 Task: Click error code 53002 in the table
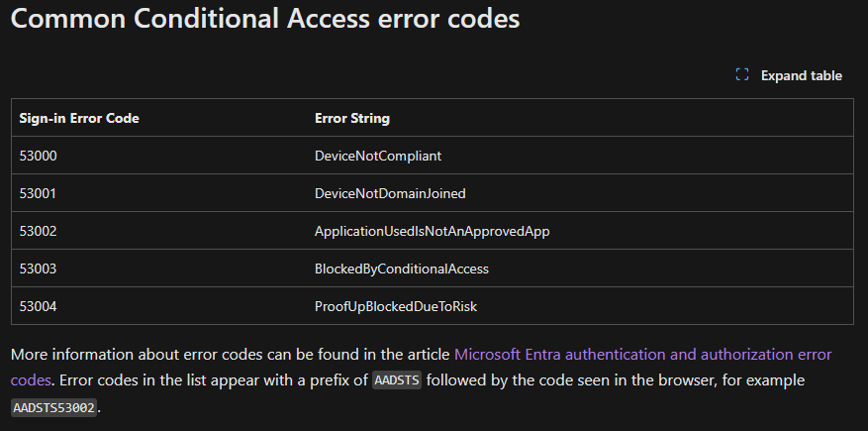[41, 231]
